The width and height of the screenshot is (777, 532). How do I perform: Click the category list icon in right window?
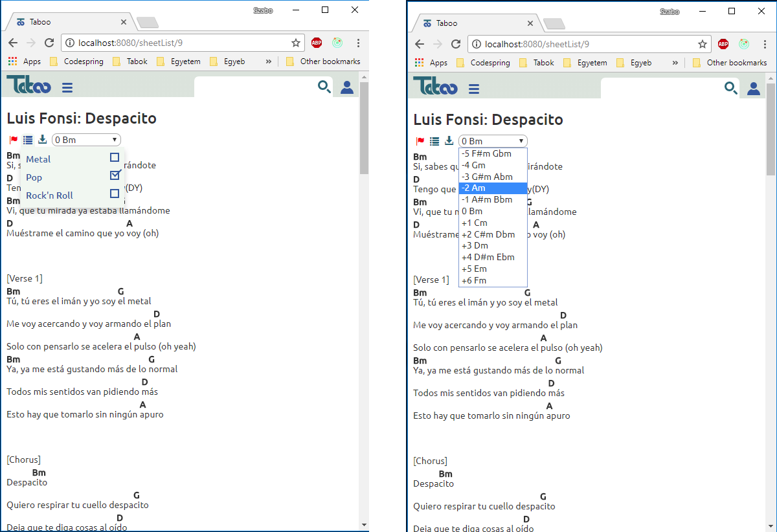click(434, 141)
